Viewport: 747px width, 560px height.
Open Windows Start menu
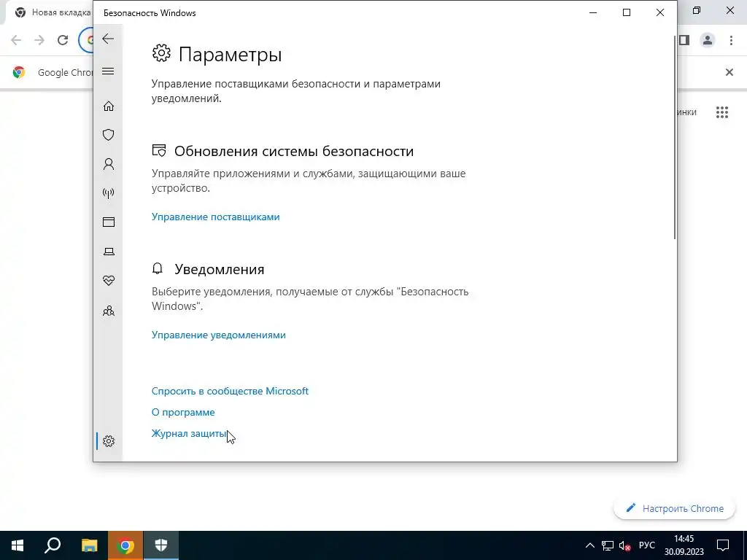(18, 545)
